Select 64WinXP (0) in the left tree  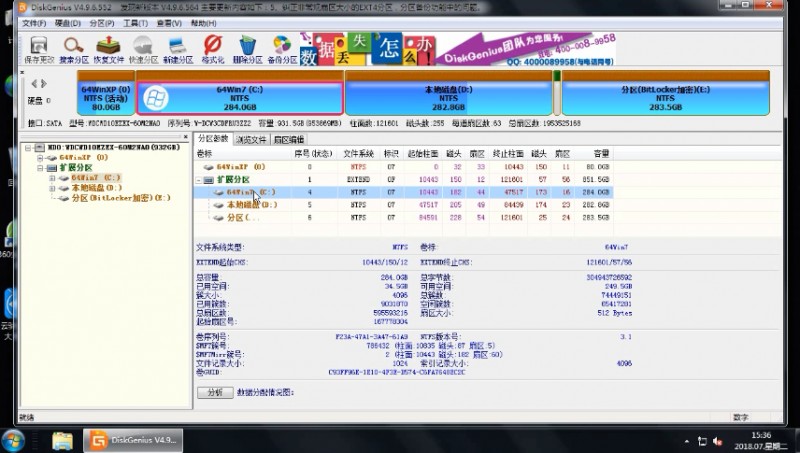pos(84,158)
